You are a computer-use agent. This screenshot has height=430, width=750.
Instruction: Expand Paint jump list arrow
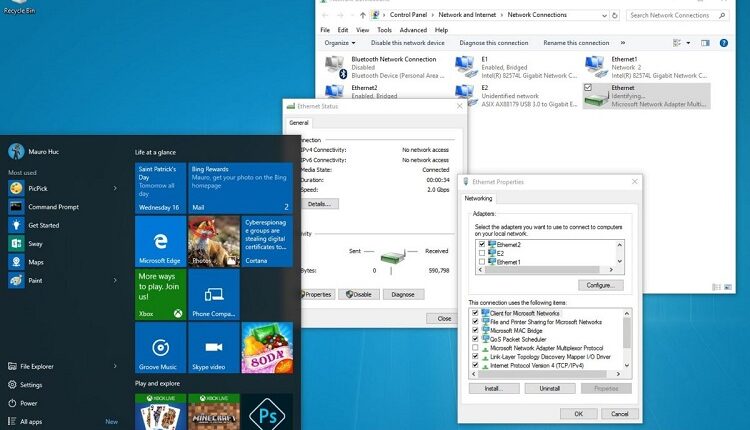coord(115,280)
